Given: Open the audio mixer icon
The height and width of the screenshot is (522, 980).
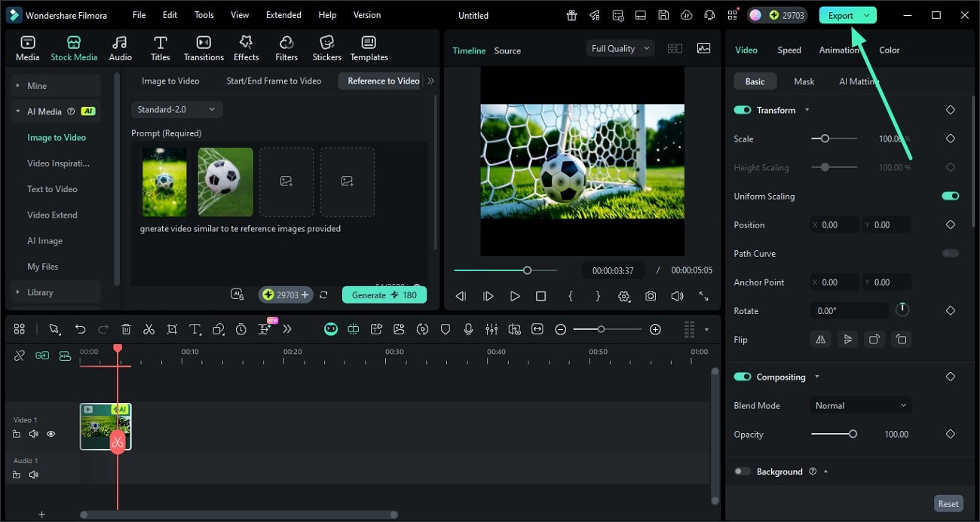Looking at the screenshot, I should pyautogui.click(x=492, y=328).
